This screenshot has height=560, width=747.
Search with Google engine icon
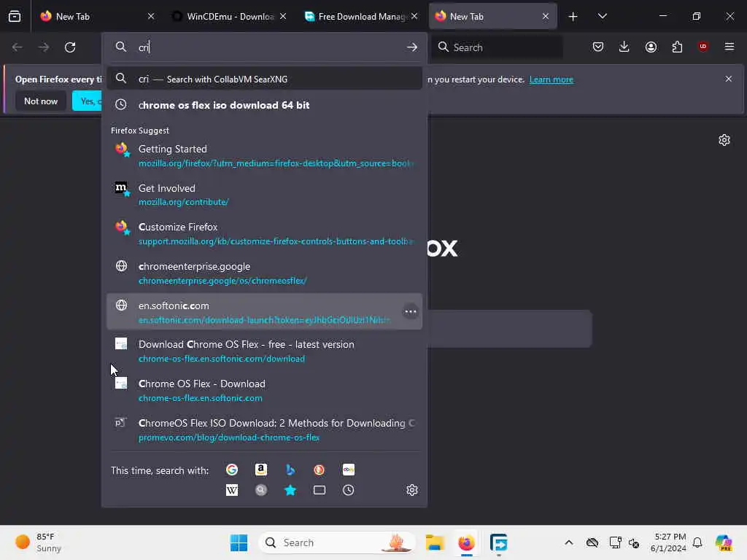[x=232, y=470]
